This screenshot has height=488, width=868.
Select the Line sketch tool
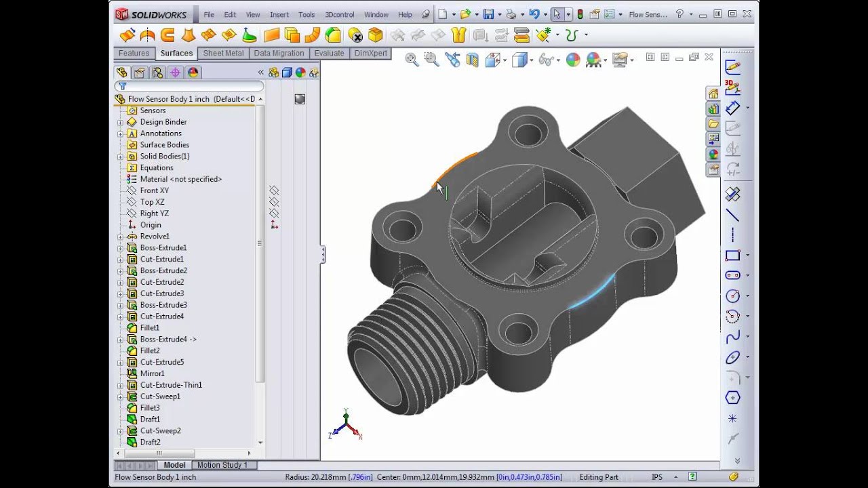[x=732, y=215]
